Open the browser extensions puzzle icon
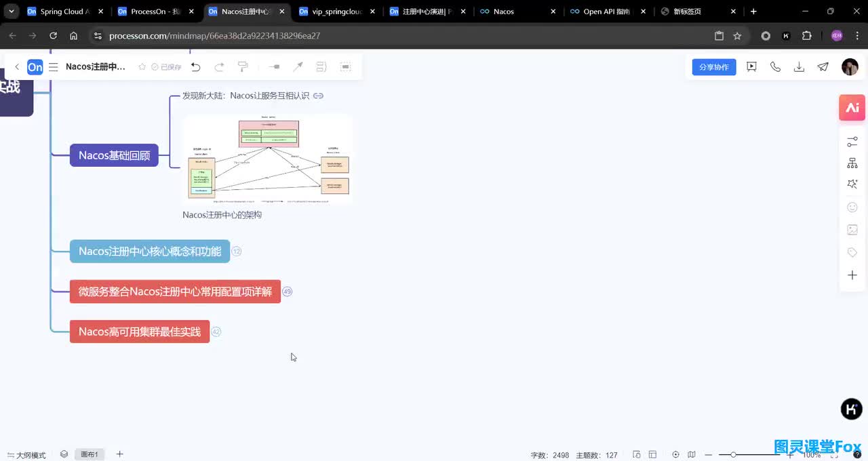Image resolution: width=868 pixels, height=461 pixels. pyautogui.click(x=807, y=36)
